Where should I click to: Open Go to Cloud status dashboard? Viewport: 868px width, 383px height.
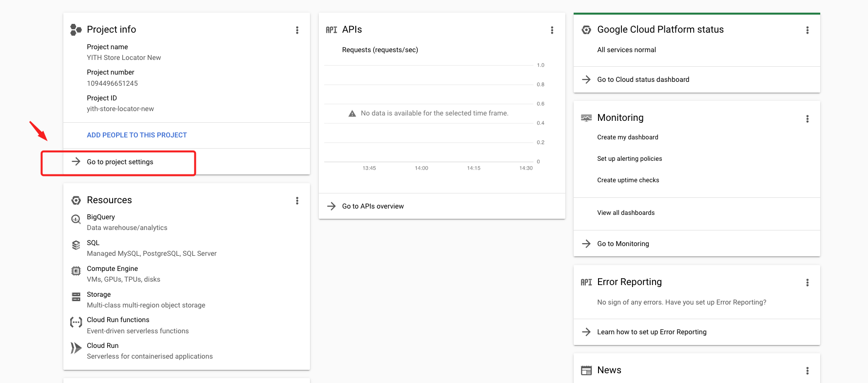point(643,79)
